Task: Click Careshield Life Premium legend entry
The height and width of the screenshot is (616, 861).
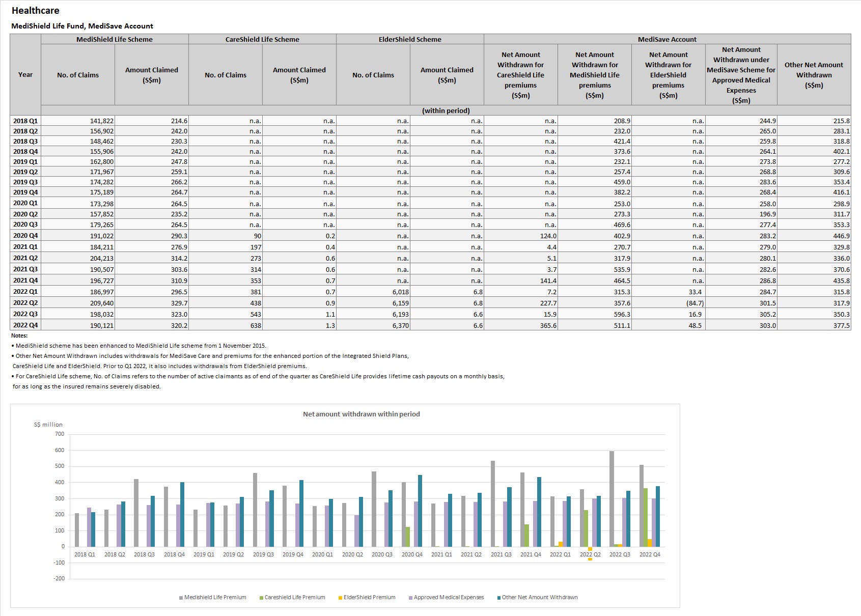Action: [x=292, y=597]
